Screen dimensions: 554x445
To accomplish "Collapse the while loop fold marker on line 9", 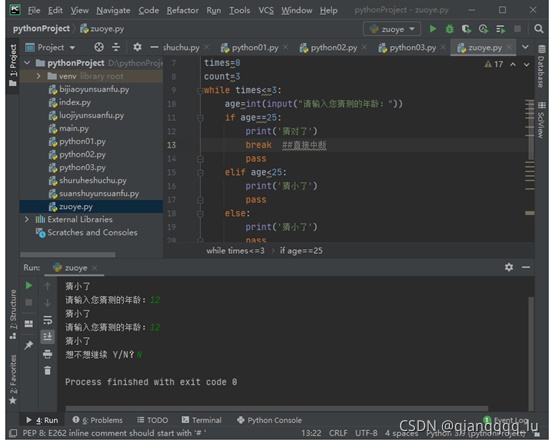I will pyautogui.click(x=200, y=91).
